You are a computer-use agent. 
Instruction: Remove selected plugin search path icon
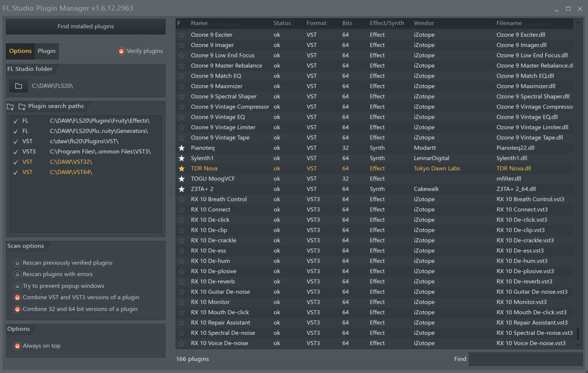tap(22, 107)
